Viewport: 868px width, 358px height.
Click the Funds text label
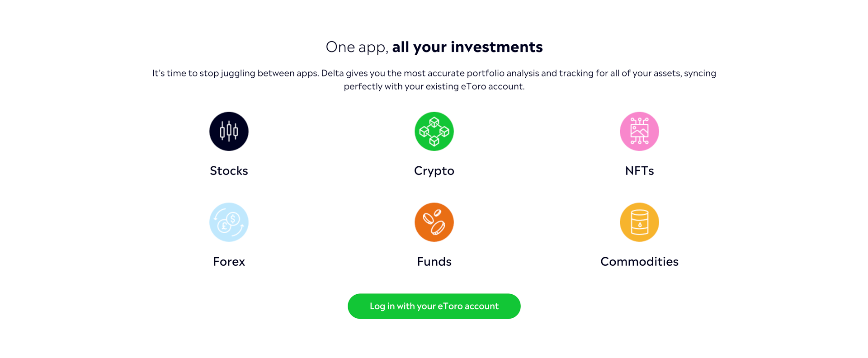click(x=434, y=261)
